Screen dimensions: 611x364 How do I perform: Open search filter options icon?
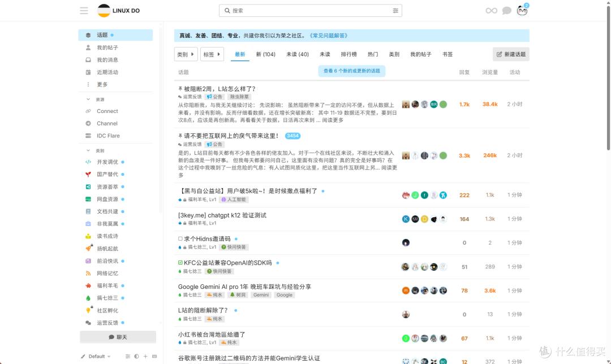(395, 11)
